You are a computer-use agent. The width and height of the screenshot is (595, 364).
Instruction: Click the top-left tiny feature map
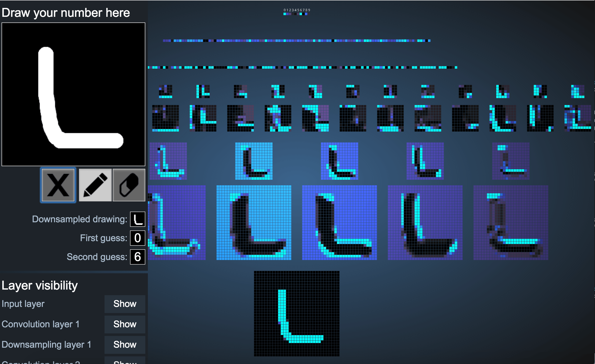[165, 92]
